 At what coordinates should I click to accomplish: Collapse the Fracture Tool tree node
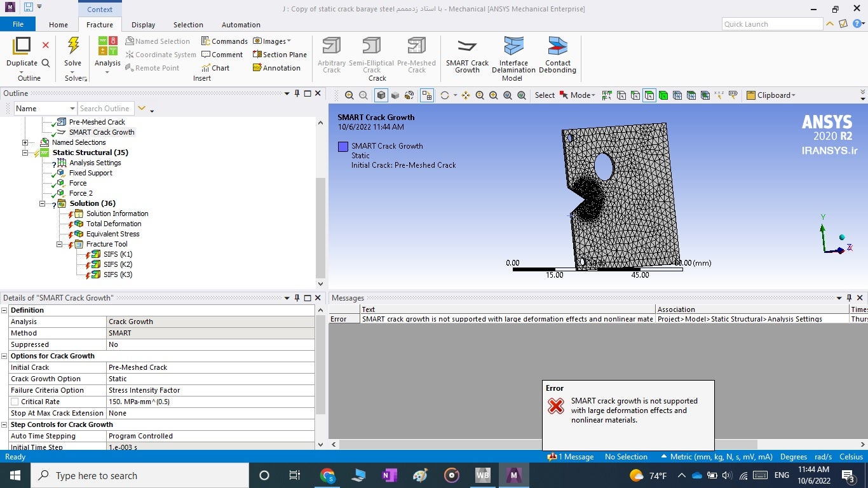tap(60, 244)
